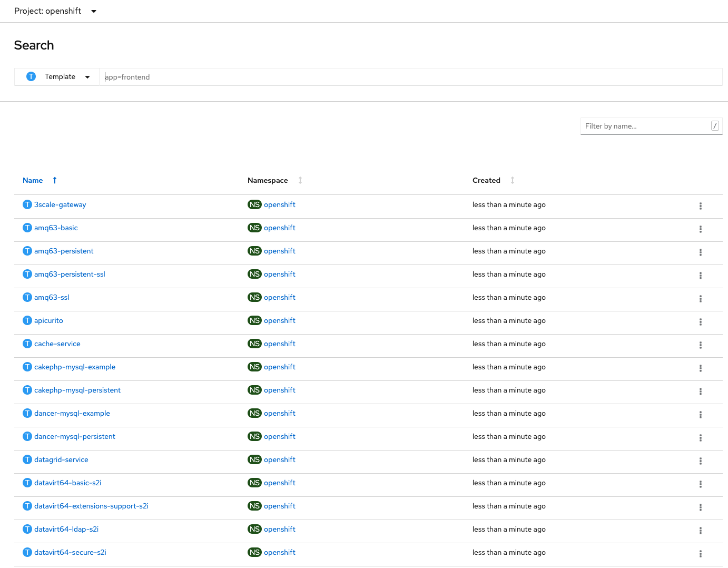The width and height of the screenshot is (728, 568).
Task: Click Created time text in datavirt64-ldap-s2i row
Action: pos(509,529)
